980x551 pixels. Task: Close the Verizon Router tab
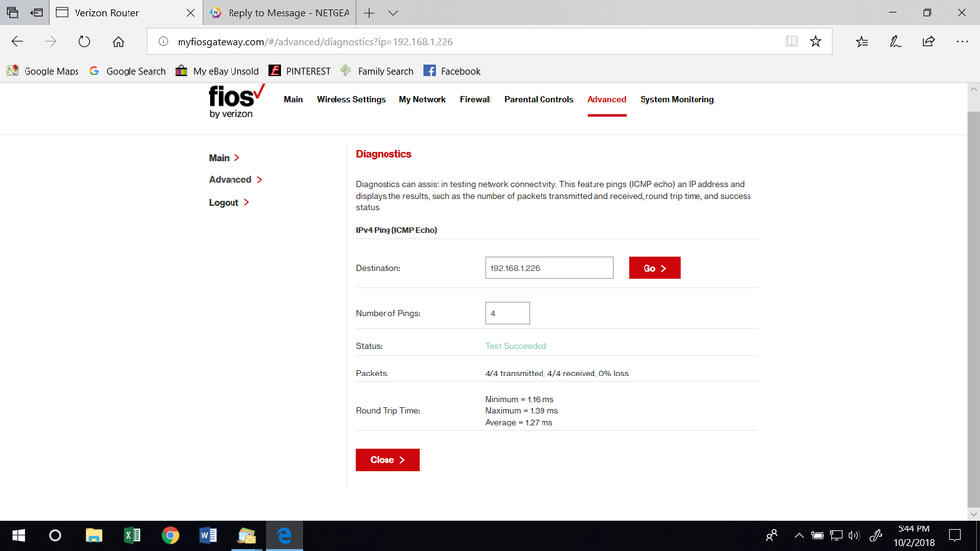pos(190,13)
